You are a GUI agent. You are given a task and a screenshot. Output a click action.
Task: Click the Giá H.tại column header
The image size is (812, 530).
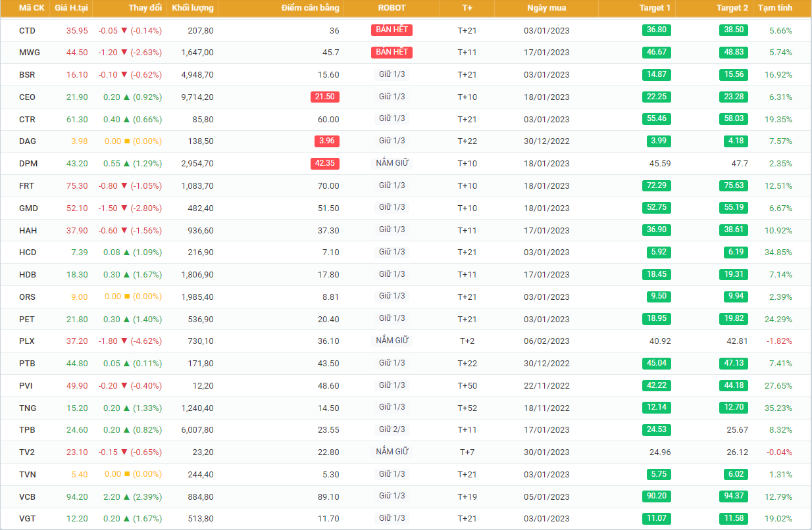[x=72, y=8]
